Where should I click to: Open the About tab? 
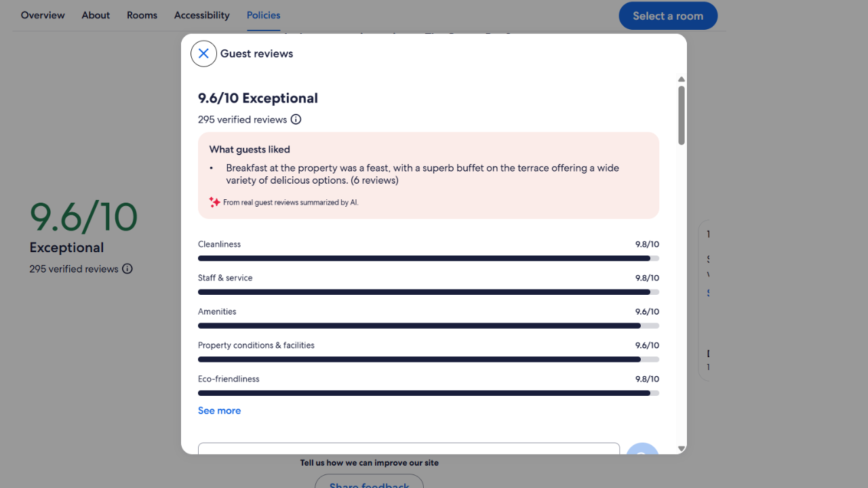96,15
